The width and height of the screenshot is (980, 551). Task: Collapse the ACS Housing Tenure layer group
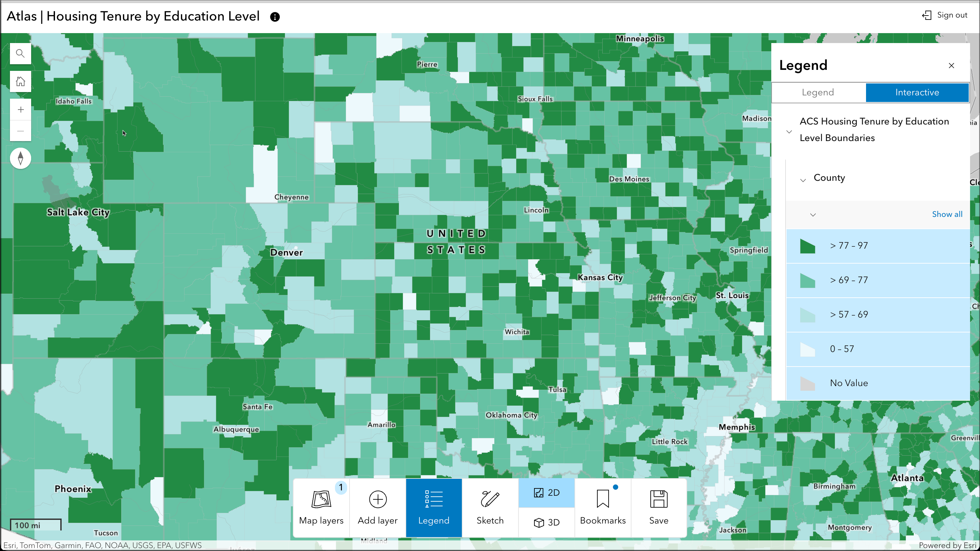pyautogui.click(x=789, y=131)
